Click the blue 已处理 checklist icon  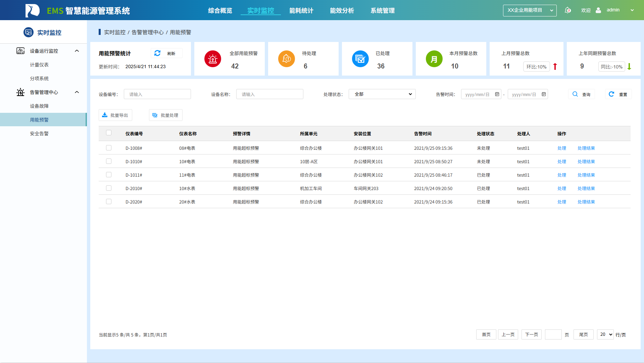point(360,59)
